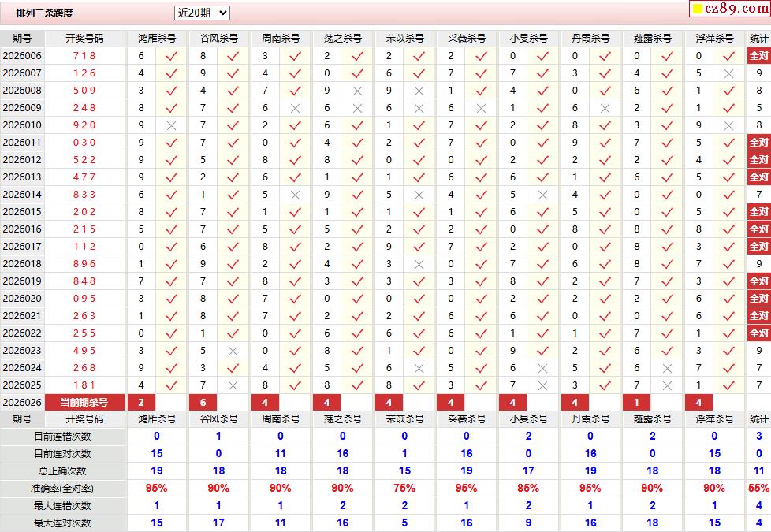Click cross mark for 周南杀号 in period 2026009
The image size is (771, 532).
(x=295, y=108)
